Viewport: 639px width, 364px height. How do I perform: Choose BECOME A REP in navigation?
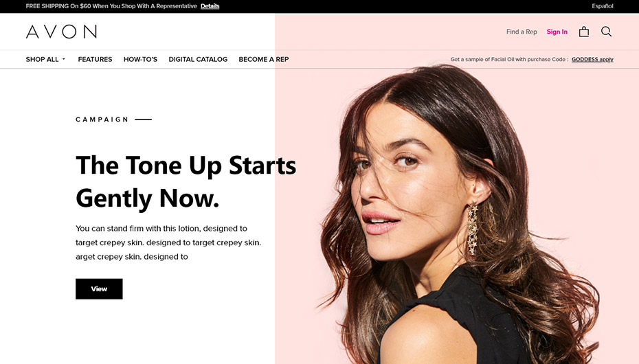(264, 60)
